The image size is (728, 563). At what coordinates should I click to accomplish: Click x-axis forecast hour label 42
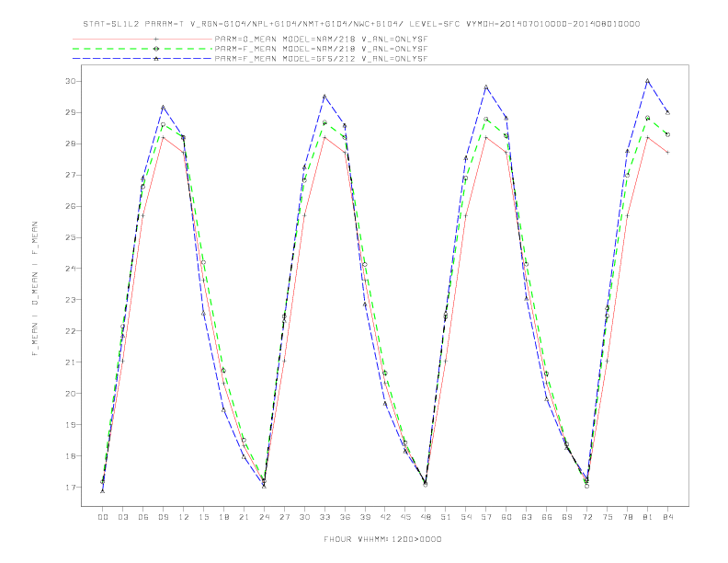click(x=385, y=517)
